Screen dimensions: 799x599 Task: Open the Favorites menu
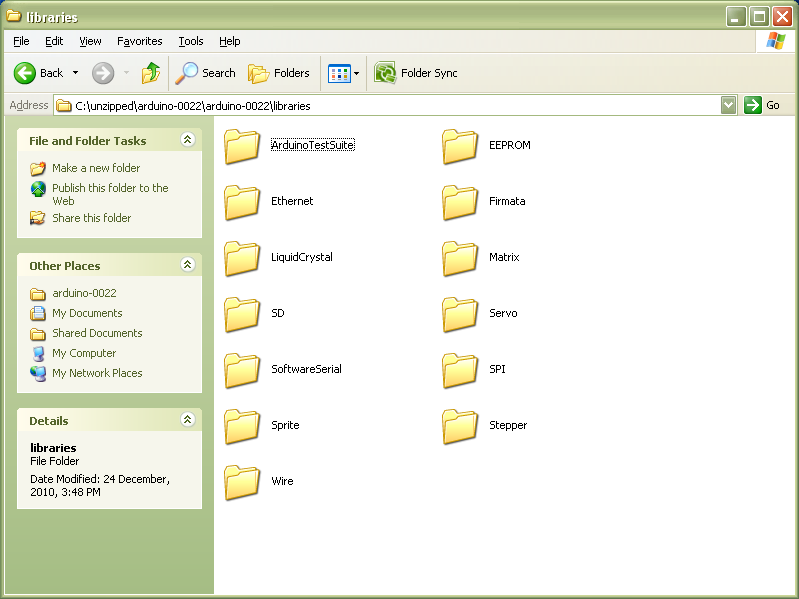tap(140, 41)
